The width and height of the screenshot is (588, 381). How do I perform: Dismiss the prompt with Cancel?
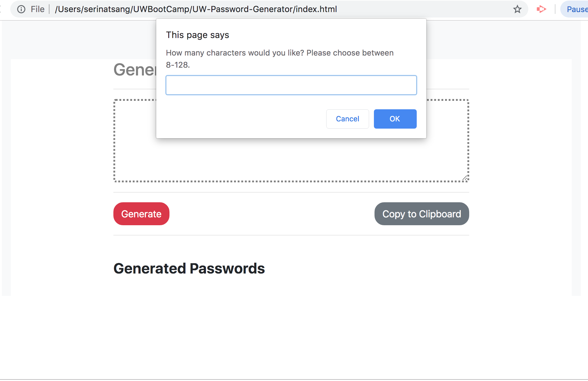point(347,119)
